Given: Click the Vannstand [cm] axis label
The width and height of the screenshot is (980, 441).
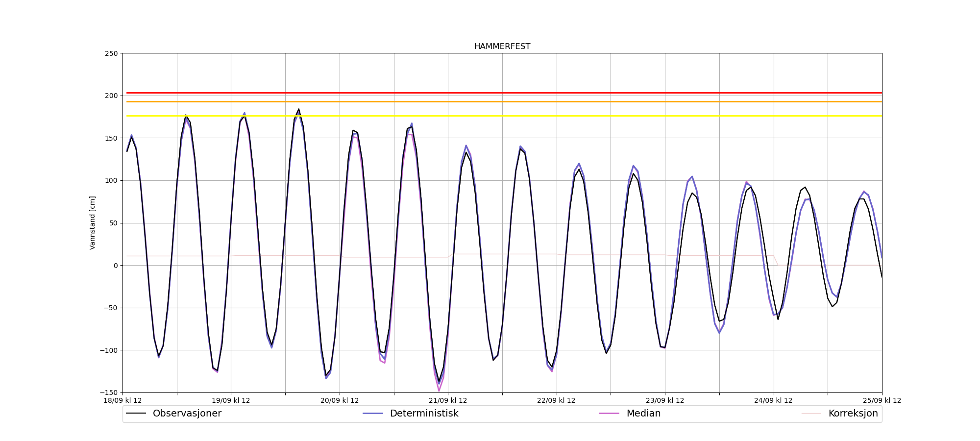Looking at the screenshot, I should click(93, 223).
